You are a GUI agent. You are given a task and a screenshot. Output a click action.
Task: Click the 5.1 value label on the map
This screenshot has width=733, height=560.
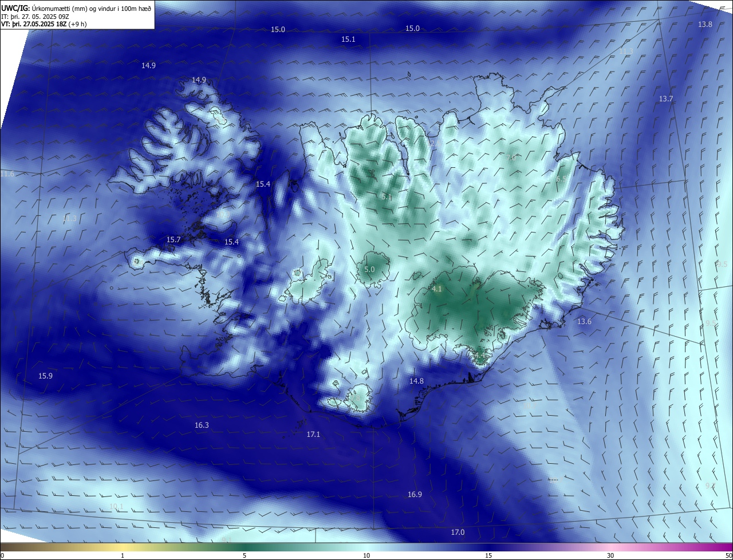tap(387, 197)
